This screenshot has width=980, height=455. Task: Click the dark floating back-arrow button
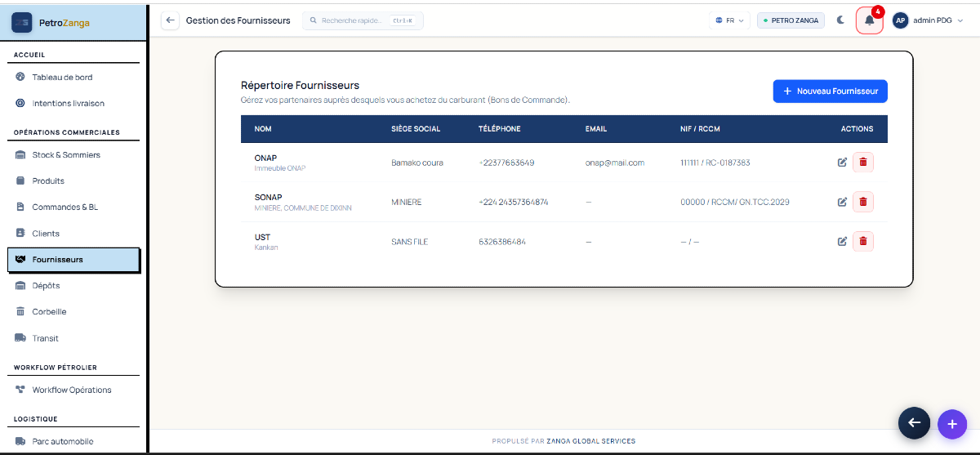click(914, 422)
